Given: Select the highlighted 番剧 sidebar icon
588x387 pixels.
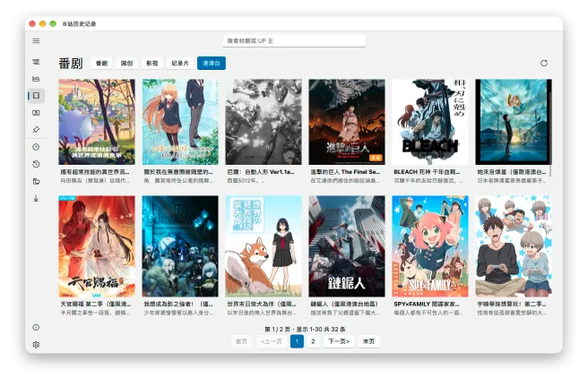Looking at the screenshot, I should (x=37, y=96).
